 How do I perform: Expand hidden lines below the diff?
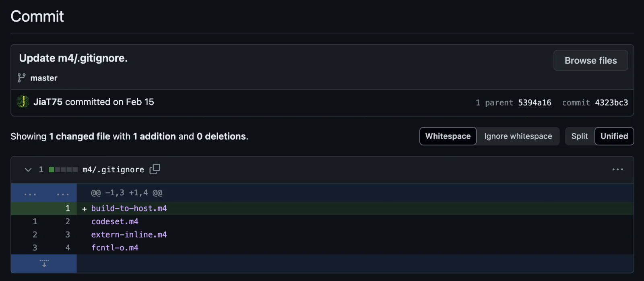(x=44, y=264)
